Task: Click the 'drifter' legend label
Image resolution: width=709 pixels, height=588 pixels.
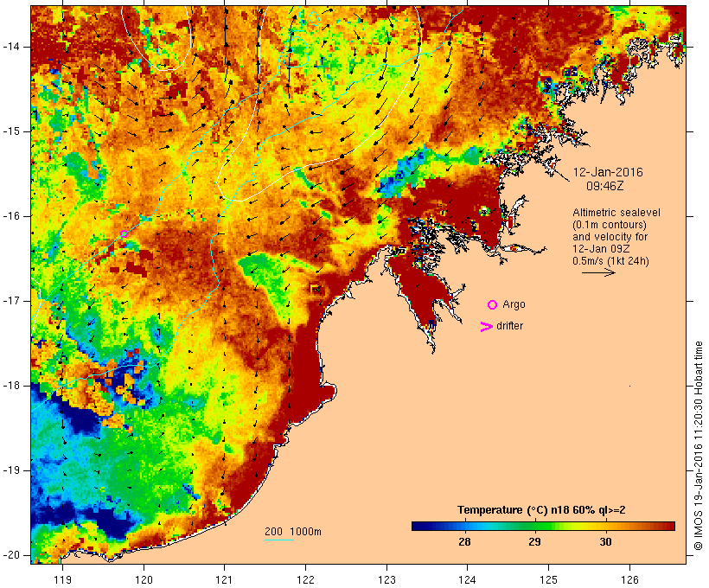Action: point(509,326)
